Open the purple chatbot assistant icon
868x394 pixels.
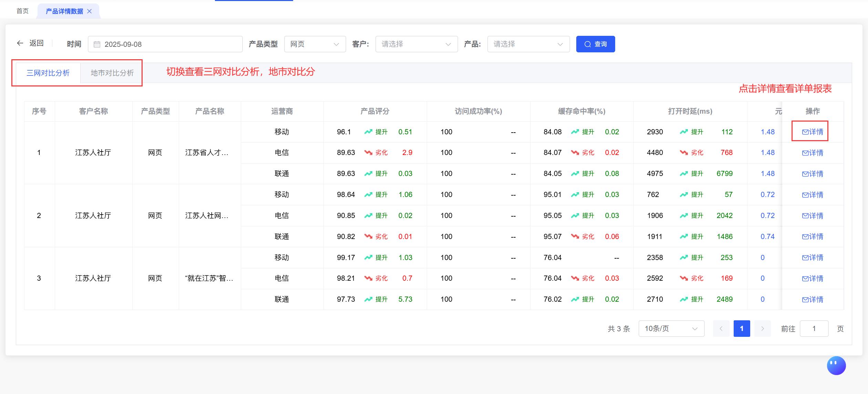point(836,365)
